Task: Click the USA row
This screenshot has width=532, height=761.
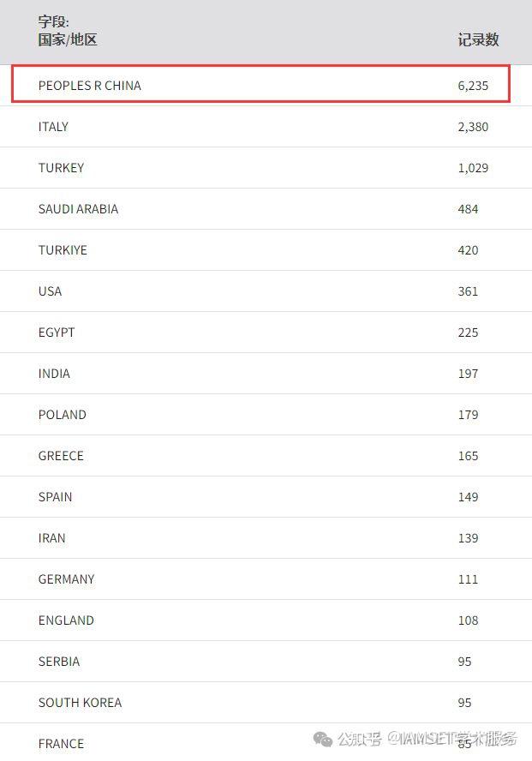Action: point(50,291)
